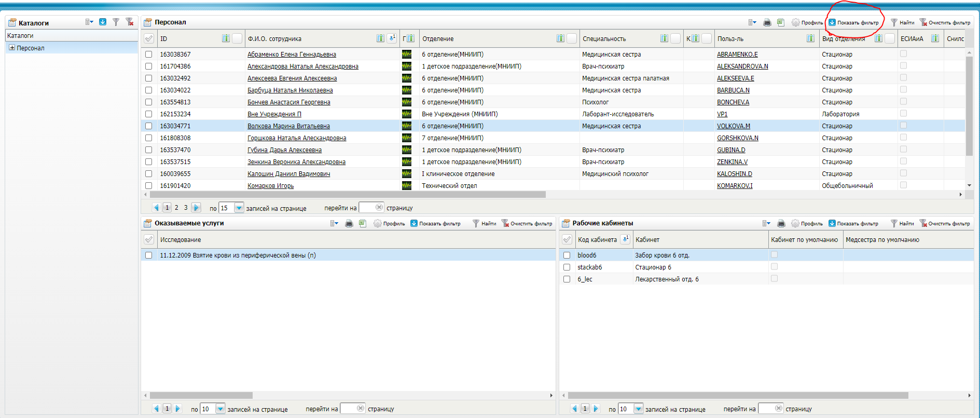Viewport: 980px width, 418px height.
Task: Click the waveform icon in Волкова Марина row
Action: point(406,126)
